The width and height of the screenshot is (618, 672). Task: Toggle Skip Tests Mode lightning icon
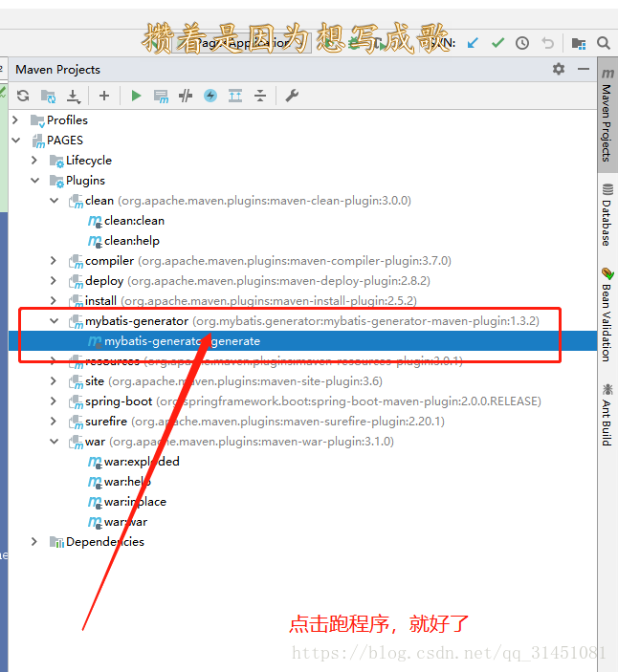tap(210, 96)
